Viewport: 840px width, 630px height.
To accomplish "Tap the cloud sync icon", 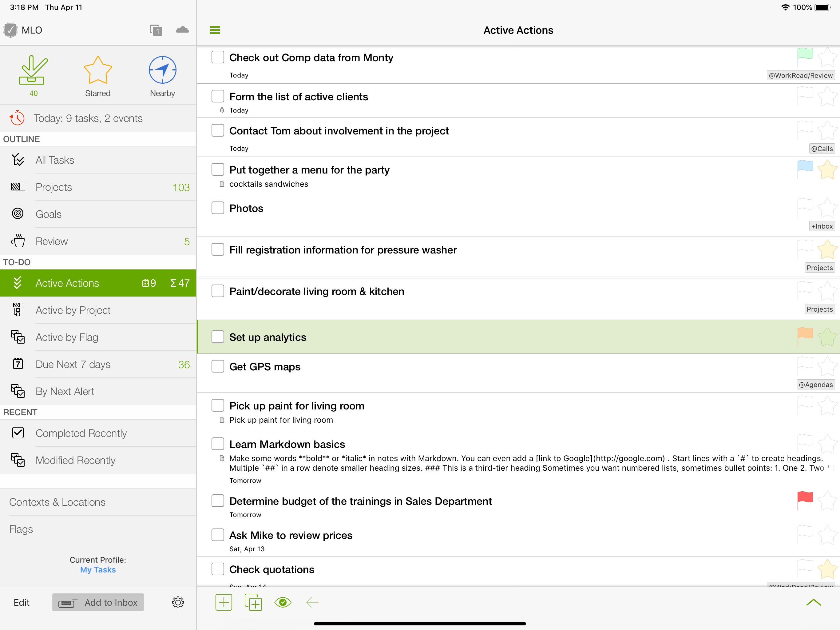I will [182, 30].
